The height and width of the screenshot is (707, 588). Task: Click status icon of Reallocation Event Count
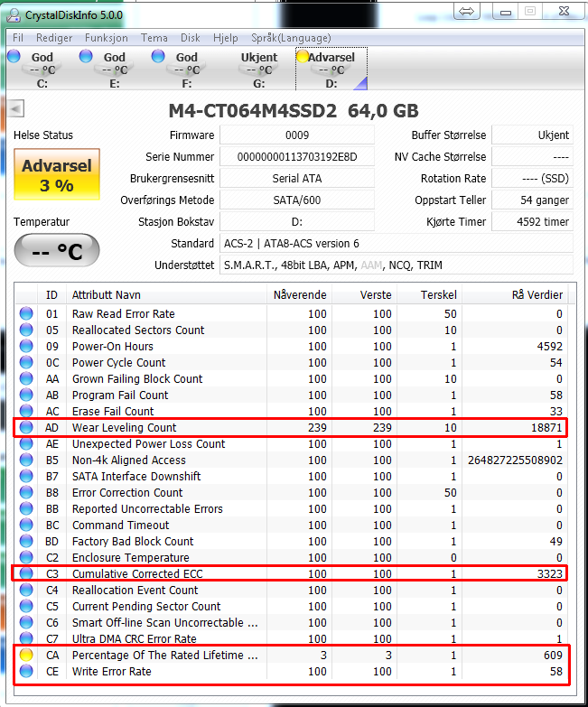point(26,590)
